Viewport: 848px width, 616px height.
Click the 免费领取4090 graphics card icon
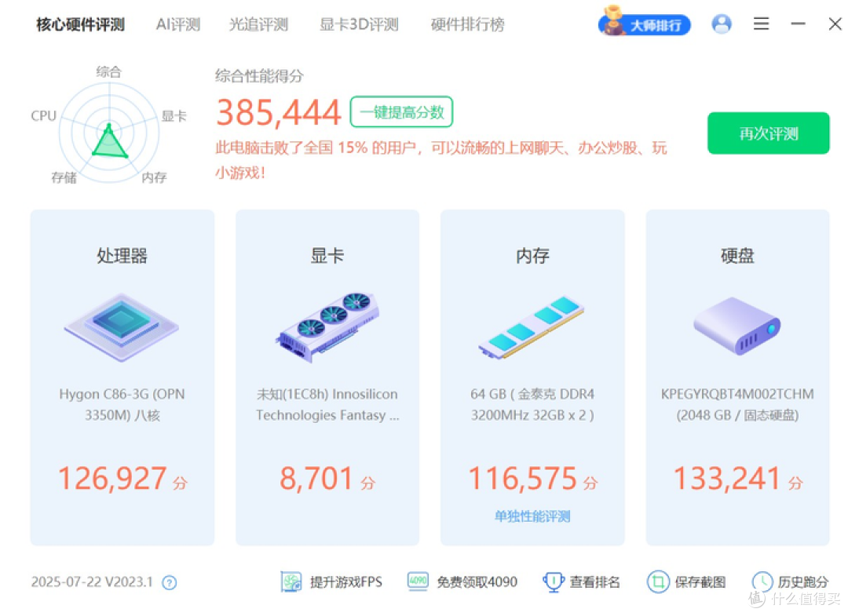[418, 581]
